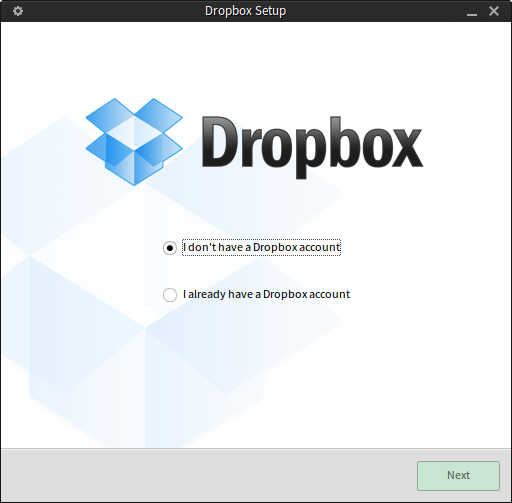Image resolution: width=512 pixels, height=503 pixels.
Task: Select the filled radio dot for no account
Action: pos(170,248)
